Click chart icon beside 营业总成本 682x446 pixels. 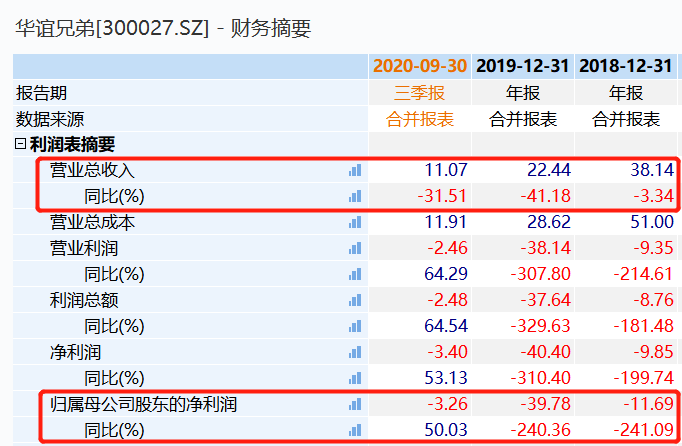[355, 222]
